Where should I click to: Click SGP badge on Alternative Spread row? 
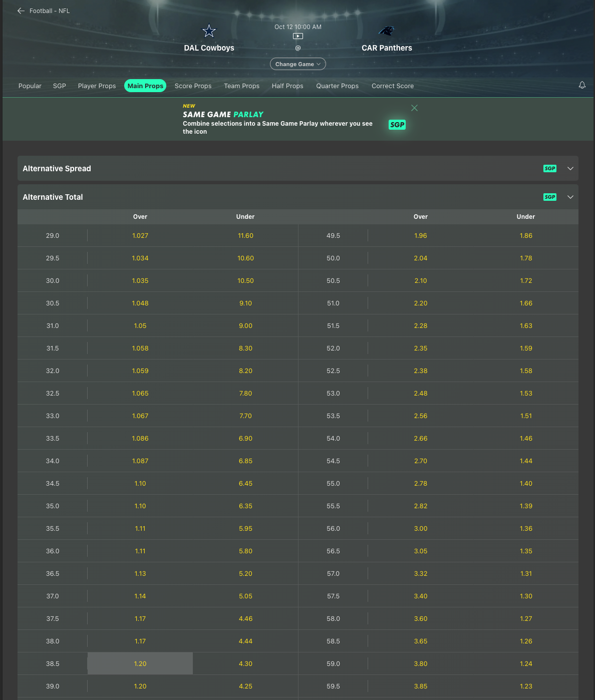pyautogui.click(x=550, y=169)
